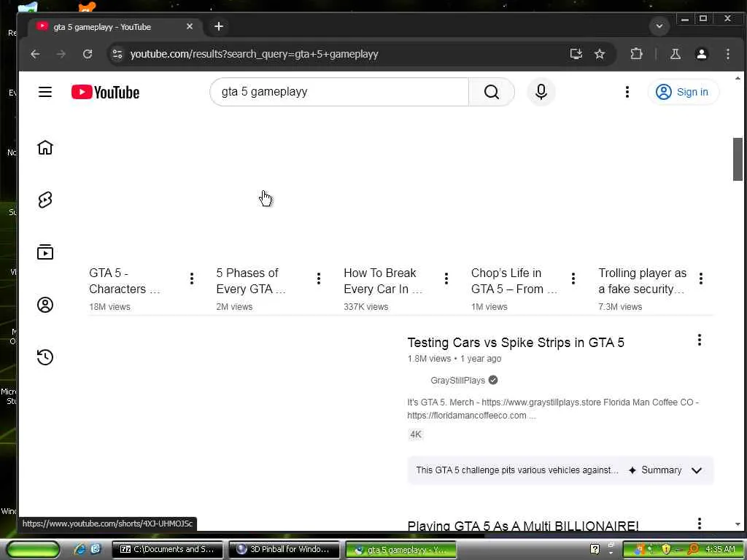Click the 4K badge
Image resolution: width=747 pixels, height=560 pixels.
(416, 435)
